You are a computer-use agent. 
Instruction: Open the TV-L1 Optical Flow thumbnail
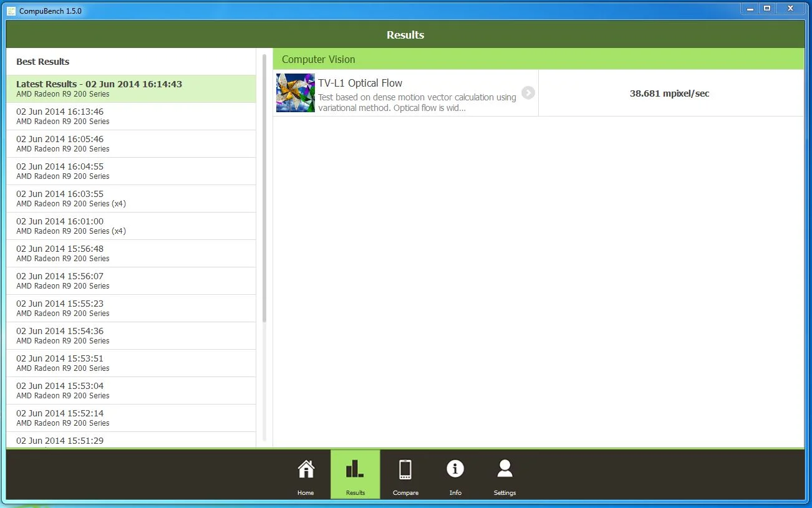point(296,93)
